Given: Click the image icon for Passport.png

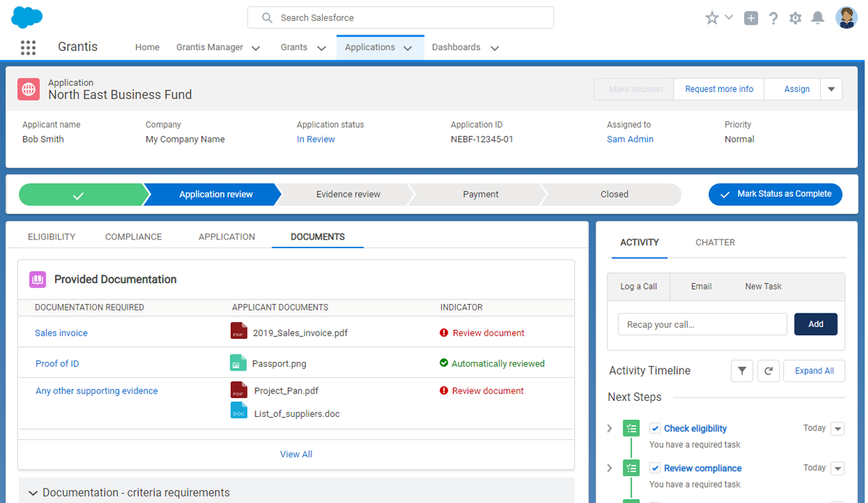Looking at the screenshot, I should tap(238, 363).
